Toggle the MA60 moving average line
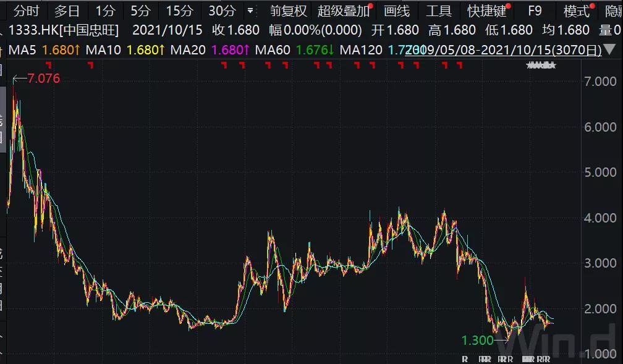Screen dimensions: 623x364 [295, 50]
